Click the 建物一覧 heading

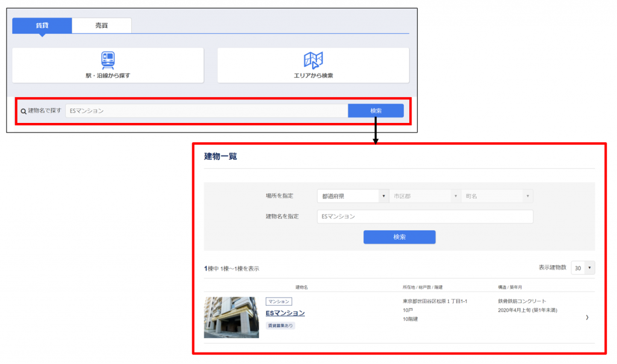(x=221, y=157)
